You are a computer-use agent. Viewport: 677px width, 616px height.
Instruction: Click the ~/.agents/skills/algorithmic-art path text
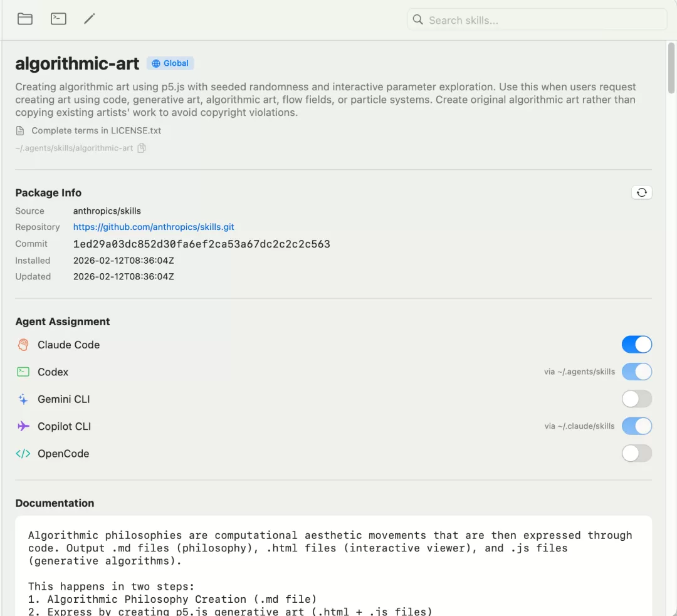(74, 148)
